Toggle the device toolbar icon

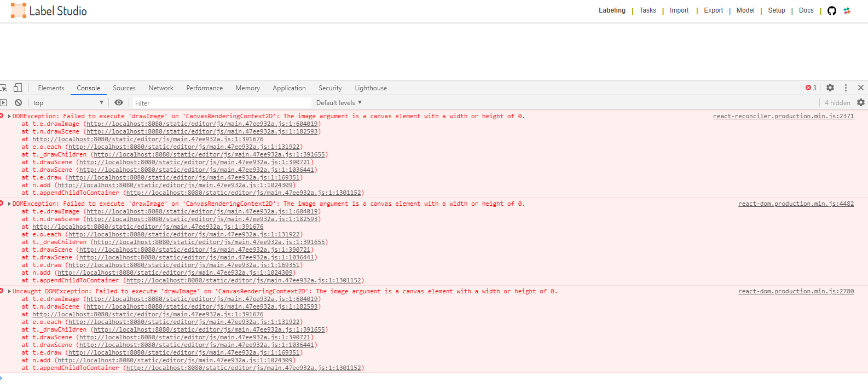tap(18, 88)
